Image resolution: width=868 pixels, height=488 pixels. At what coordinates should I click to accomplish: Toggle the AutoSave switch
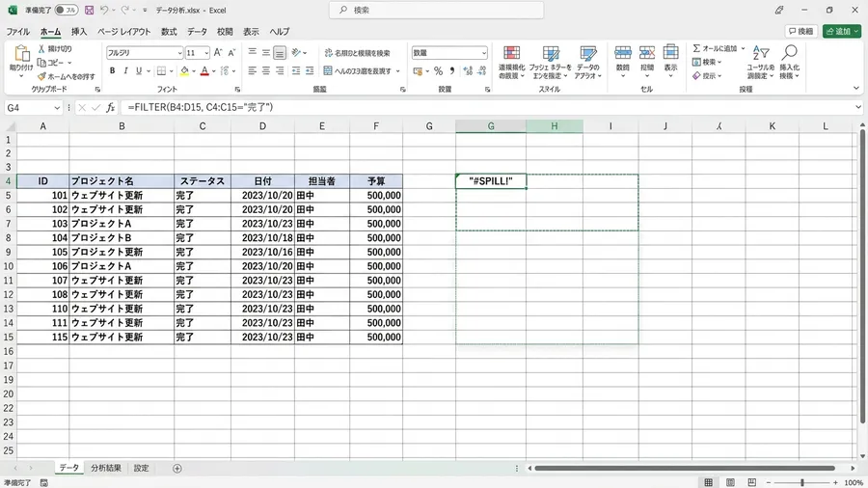[x=67, y=10]
